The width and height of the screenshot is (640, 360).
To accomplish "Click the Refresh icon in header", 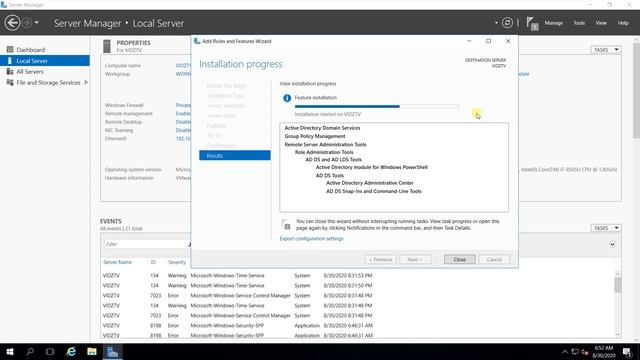I will click(x=507, y=23).
